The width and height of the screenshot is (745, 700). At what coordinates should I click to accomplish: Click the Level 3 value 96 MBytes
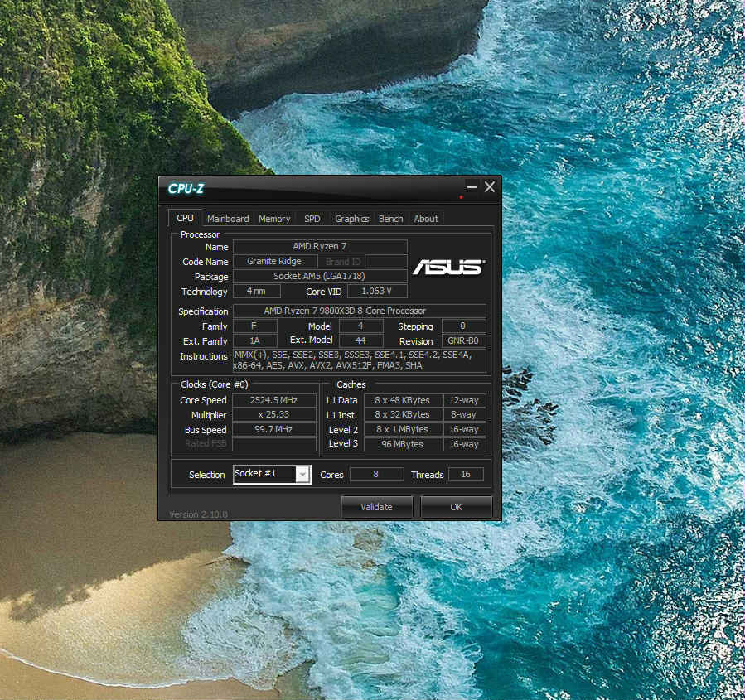[x=403, y=444]
